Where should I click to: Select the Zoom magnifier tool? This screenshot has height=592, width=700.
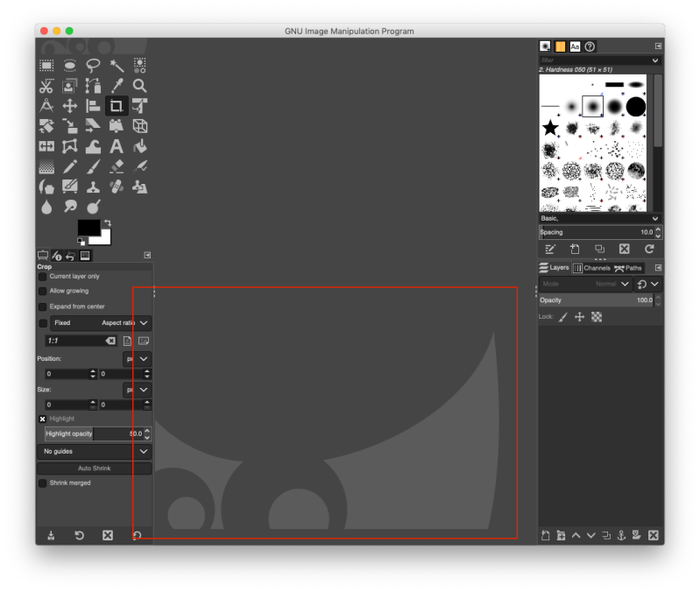click(x=139, y=86)
